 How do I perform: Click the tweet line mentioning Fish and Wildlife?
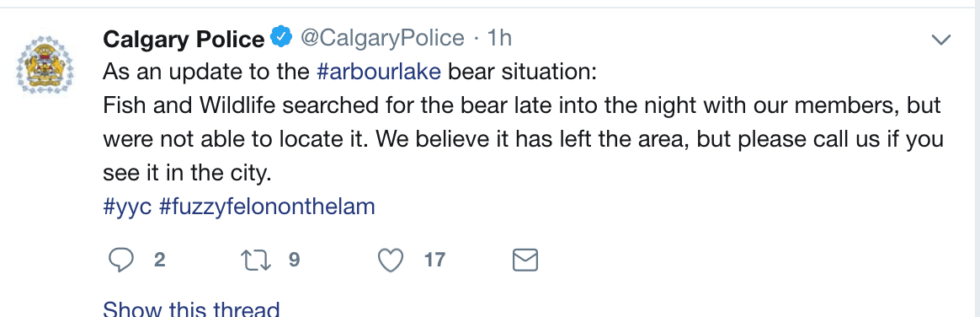[522, 105]
